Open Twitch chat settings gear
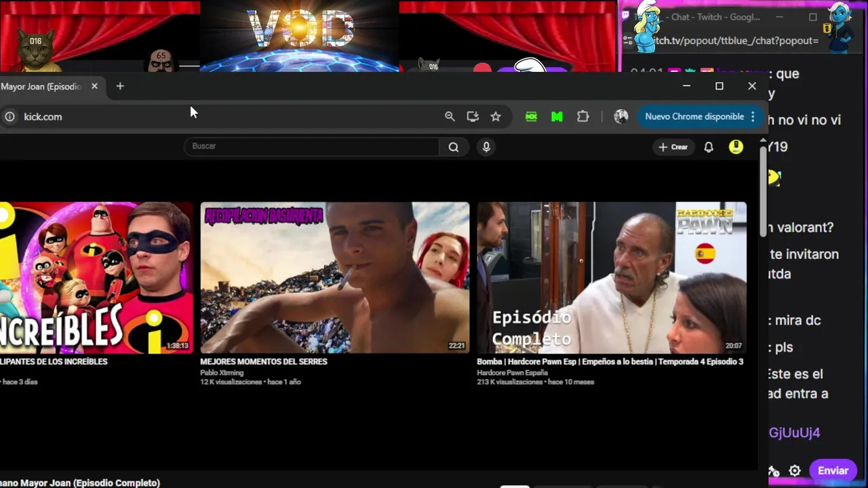This screenshot has width=868, height=488. click(x=795, y=470)
